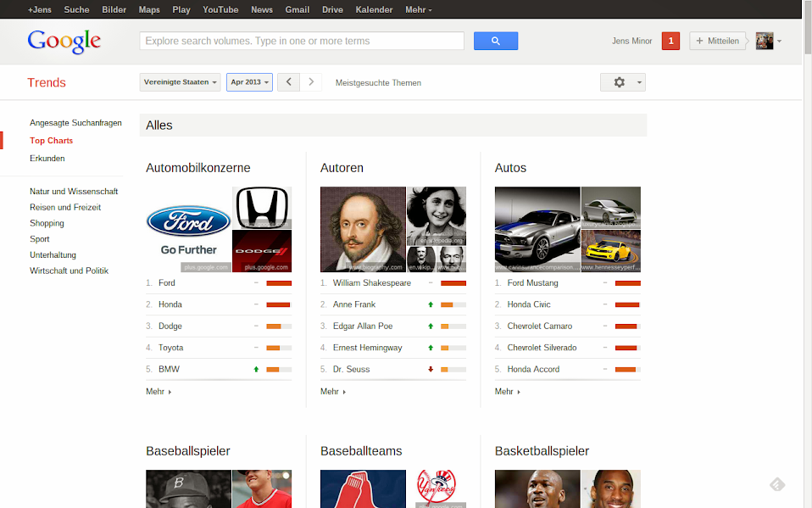Click the Ford logo image

(x=188, y=229)
